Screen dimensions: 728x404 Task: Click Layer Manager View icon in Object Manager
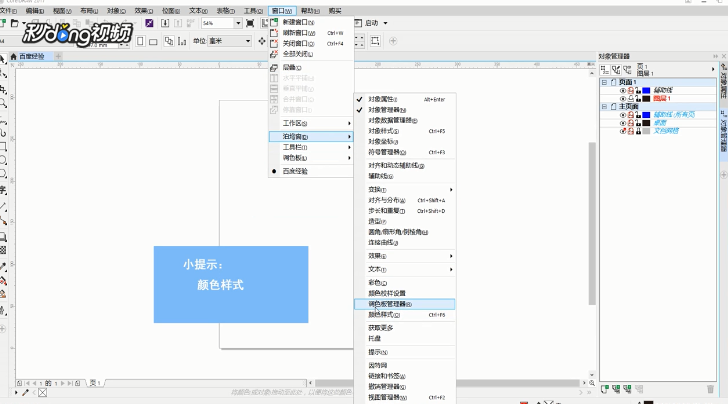[x=627, y=70]
